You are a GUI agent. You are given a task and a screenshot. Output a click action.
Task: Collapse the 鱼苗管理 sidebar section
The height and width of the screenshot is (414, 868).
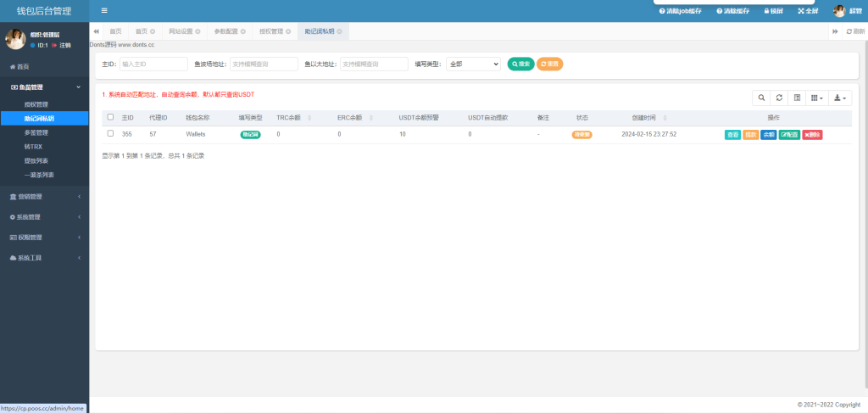click(x=44, y=87)
